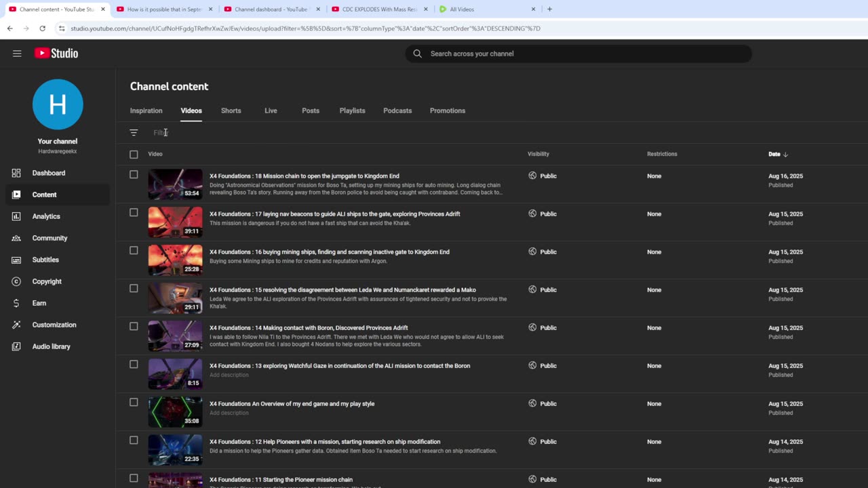Image resolution: width=868 pixels, height=488 pixels.
Task: Open the site information icon in address bar
Action: click(61, 28)
